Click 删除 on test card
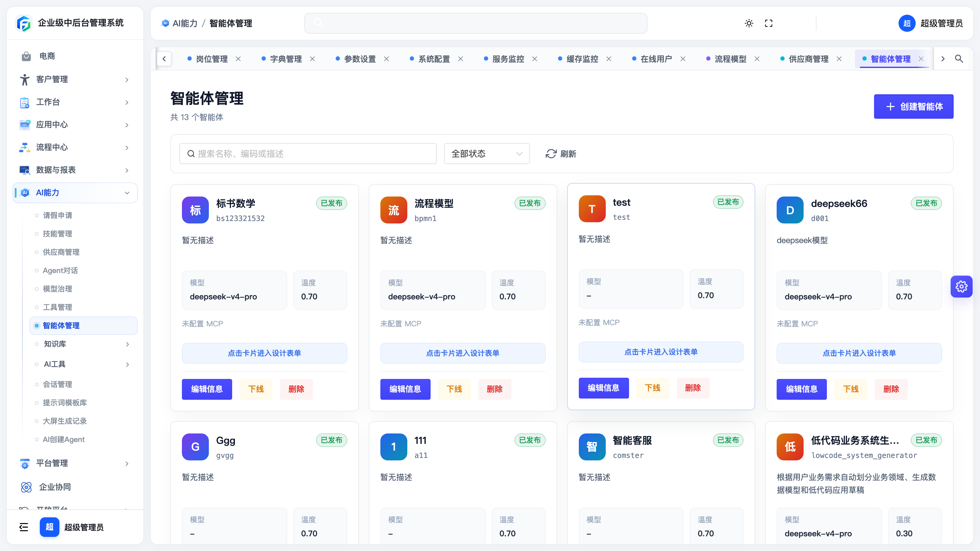This screenshot has width=980, height=551. 693,388
